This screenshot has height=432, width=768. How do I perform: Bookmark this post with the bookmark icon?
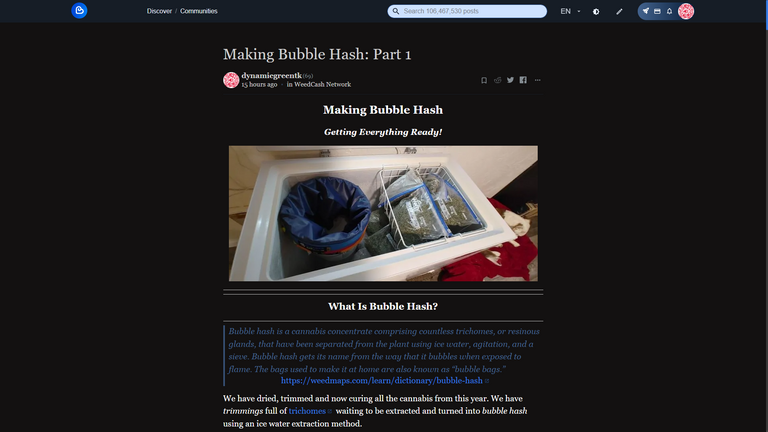coord(484,80)
